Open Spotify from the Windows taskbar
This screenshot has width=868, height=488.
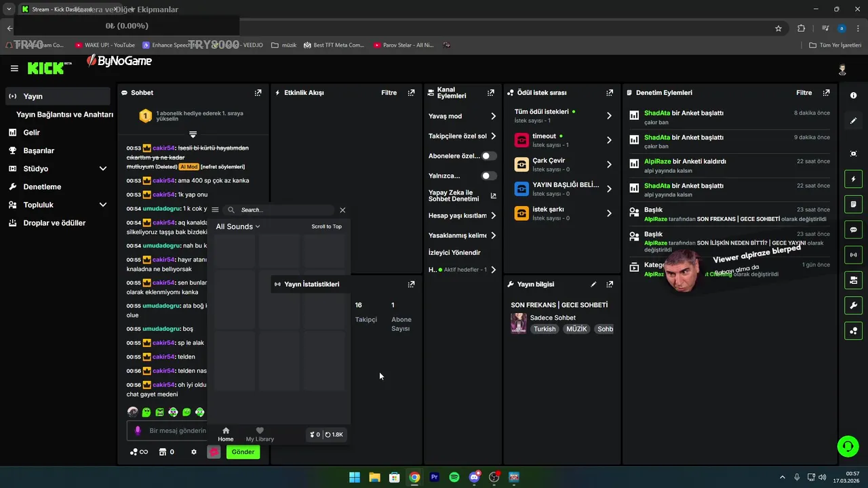coord(454,477)
